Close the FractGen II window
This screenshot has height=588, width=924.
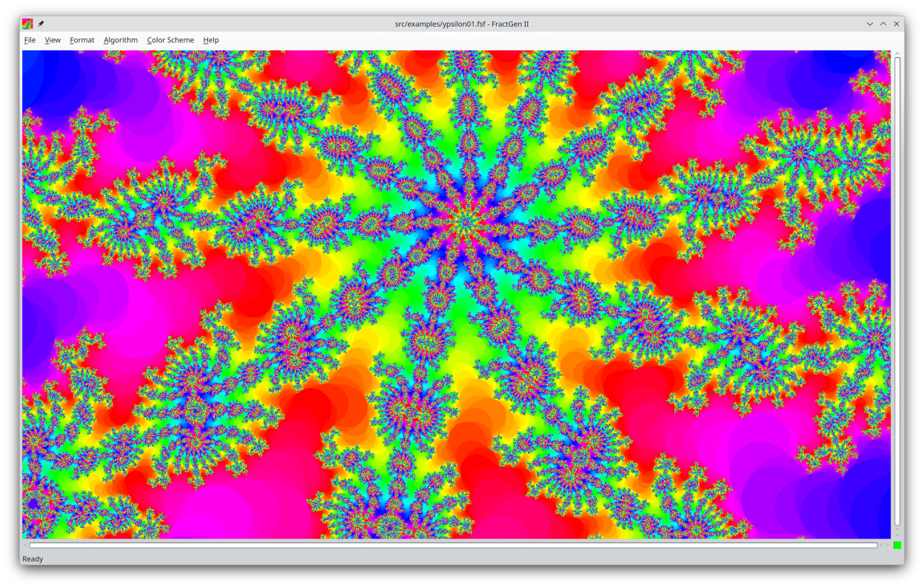pyautogui.click(x=897, y=24)
